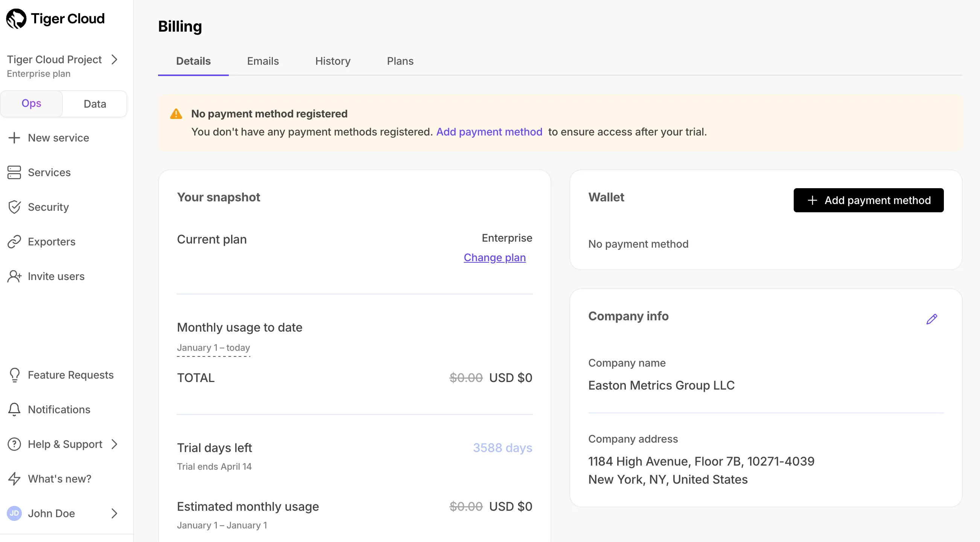Click 'New York, NY, United States' text
Viewport: 980px width, 542px height.
click(x=668, y=479)
